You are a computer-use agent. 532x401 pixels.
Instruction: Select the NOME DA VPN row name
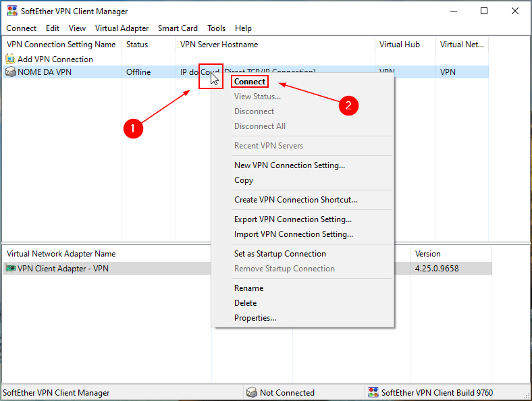click(45, 72)
